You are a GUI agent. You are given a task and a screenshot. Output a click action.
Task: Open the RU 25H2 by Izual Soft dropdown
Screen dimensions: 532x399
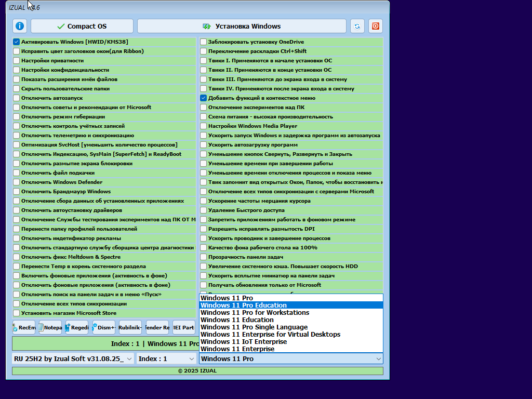coord(73,358)
